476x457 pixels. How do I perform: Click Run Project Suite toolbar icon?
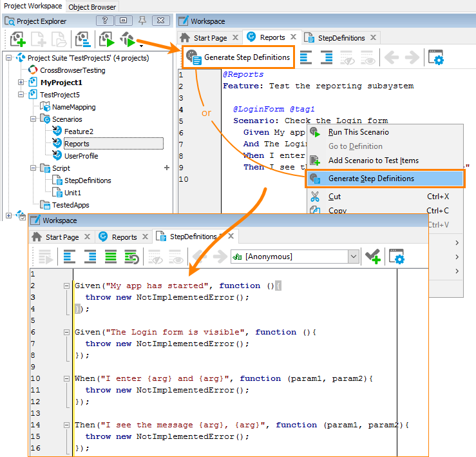(x=128, y=40)
